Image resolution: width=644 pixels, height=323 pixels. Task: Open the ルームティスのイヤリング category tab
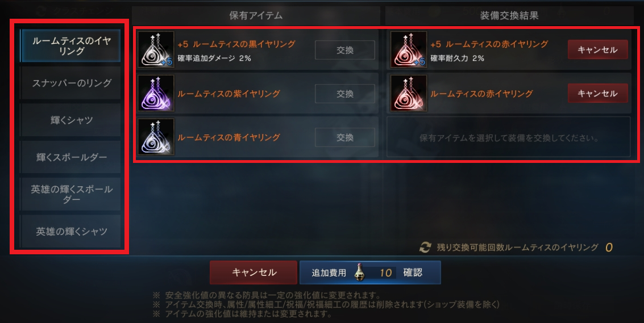click(70, 45)
